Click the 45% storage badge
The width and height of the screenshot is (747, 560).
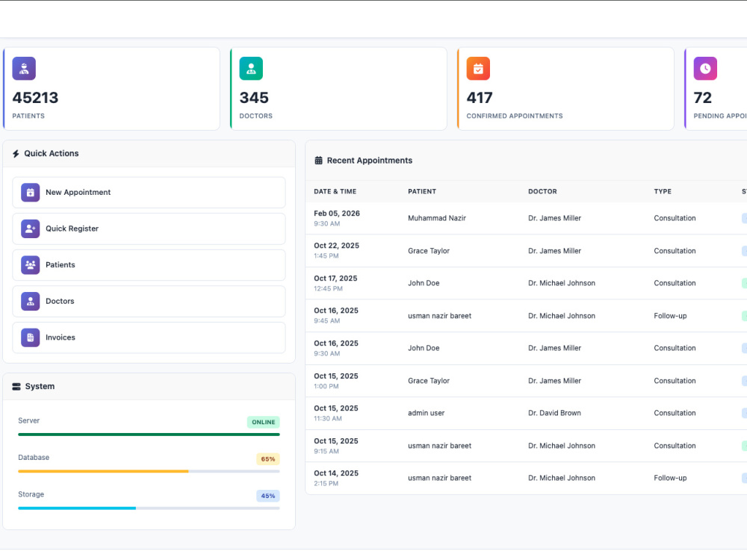[x=268, y=496]
